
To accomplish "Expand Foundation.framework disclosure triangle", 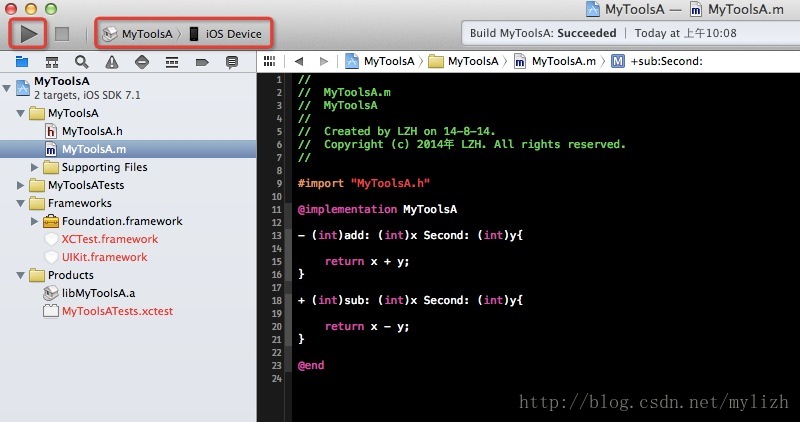I will coord(34,221).
